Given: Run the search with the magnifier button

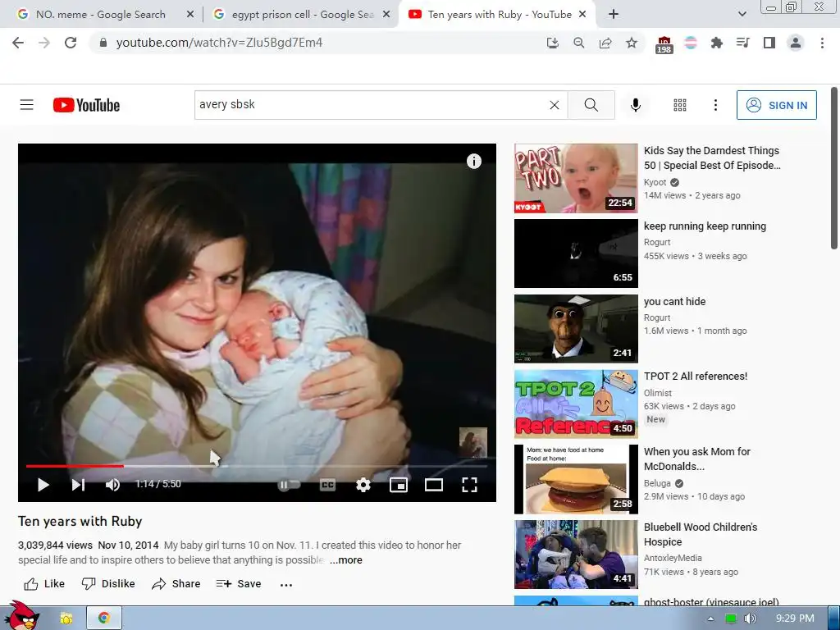Looking at the screenshot, I should tap(591, 105).
